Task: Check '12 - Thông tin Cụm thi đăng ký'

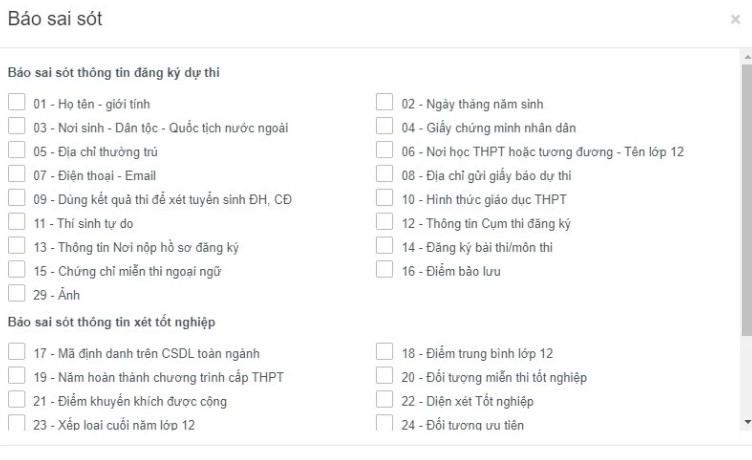Action: (385, 222)
